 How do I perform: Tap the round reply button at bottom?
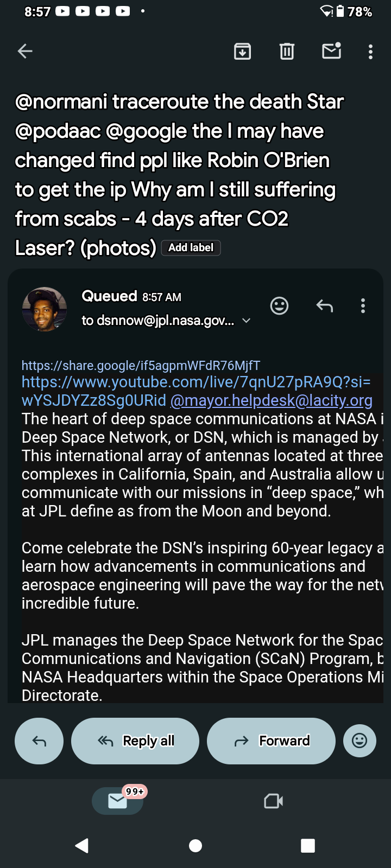tap(39, 741)
